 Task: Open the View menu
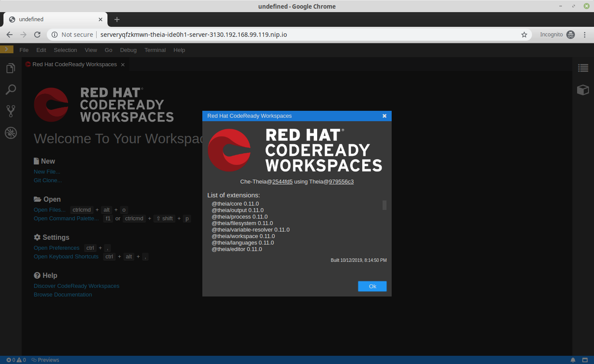point(91,50)
